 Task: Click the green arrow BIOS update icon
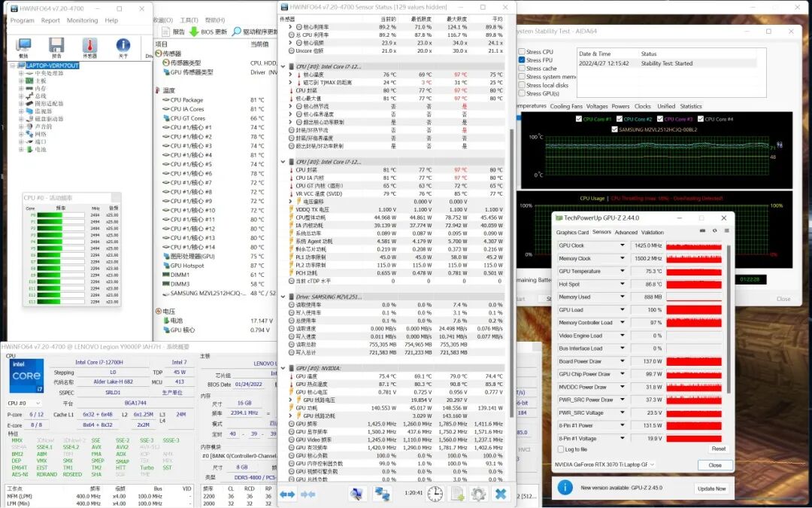(194, 32)
